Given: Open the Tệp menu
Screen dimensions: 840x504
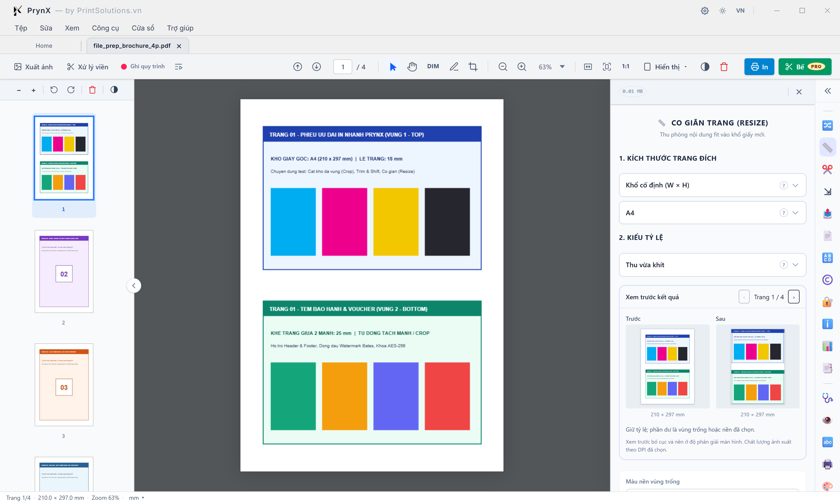Looking at the screenshot, I should 21,28.
